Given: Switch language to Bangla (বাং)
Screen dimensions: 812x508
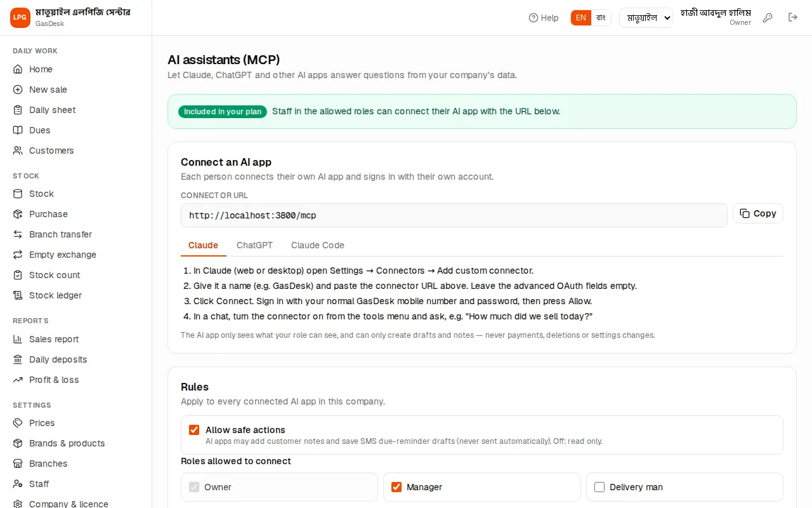Looking at the screenshot, I should (601, 18).
